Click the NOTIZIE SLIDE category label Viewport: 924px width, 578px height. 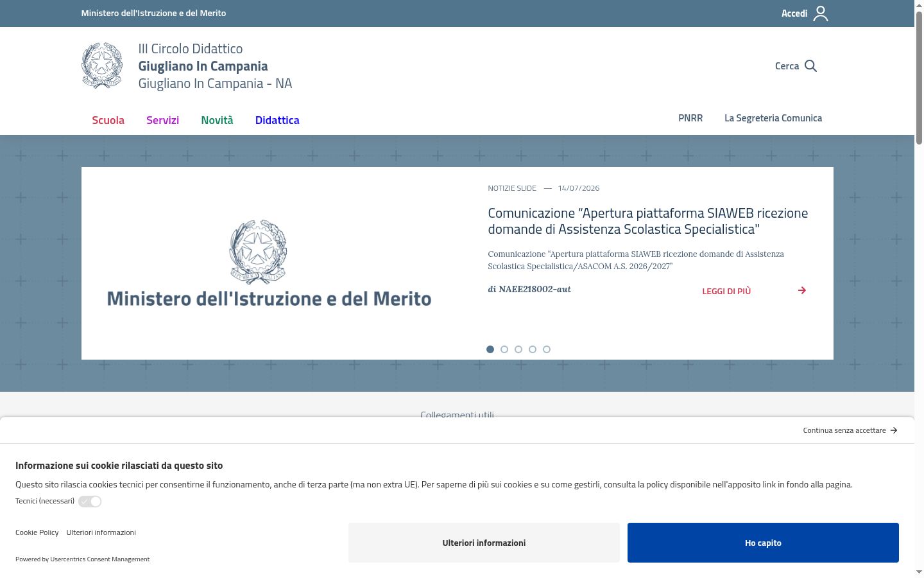512,188
